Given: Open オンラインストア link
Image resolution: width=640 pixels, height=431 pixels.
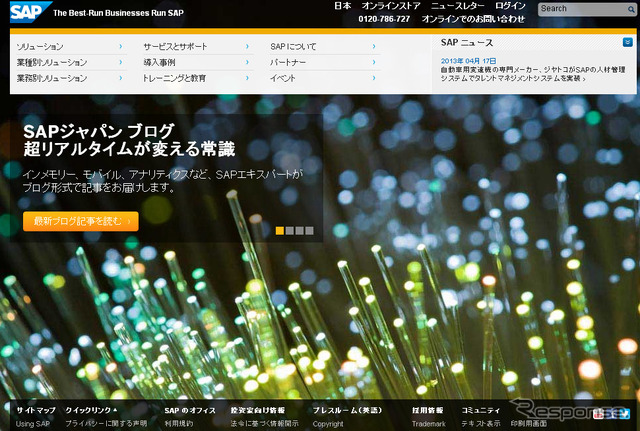Looking at the screenshot, I should [391, 6].
